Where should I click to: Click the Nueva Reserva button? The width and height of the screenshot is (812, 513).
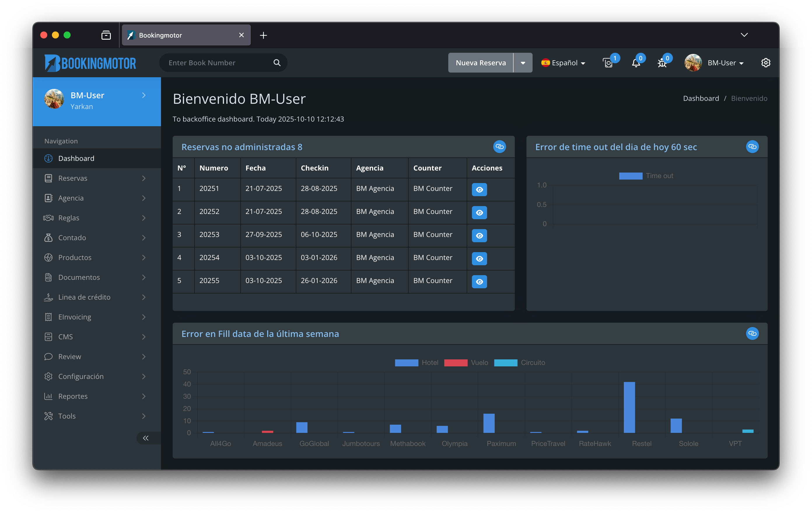481,63
